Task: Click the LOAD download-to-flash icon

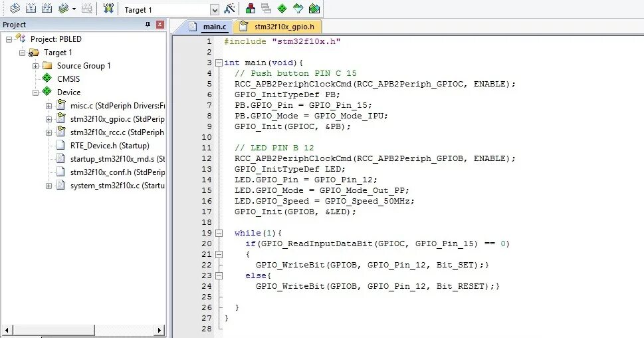Action: coord(108,8)
